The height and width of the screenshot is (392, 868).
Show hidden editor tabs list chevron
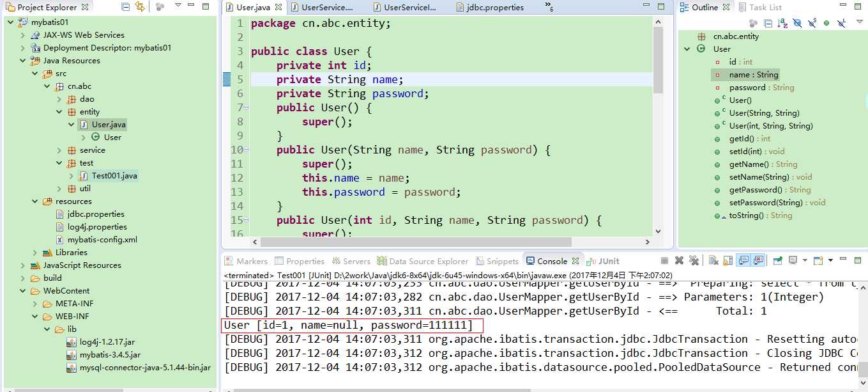(549, 6)
